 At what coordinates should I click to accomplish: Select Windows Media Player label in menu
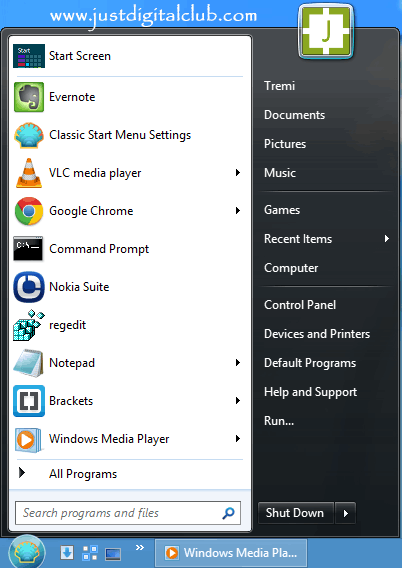(x=109, y=439)
